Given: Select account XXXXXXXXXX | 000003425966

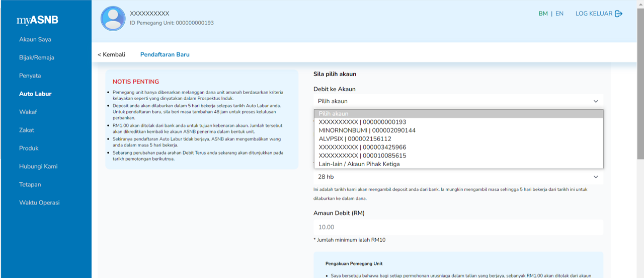Looking at the screenshot, I should click(x=458, y=147).
